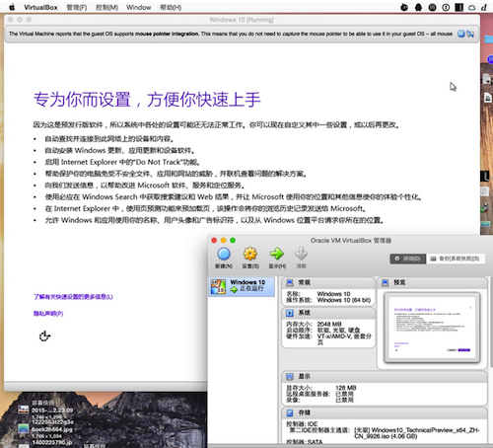
Task: Click the grayed Discard (清除) arrow icon
Action: [301, 255]
